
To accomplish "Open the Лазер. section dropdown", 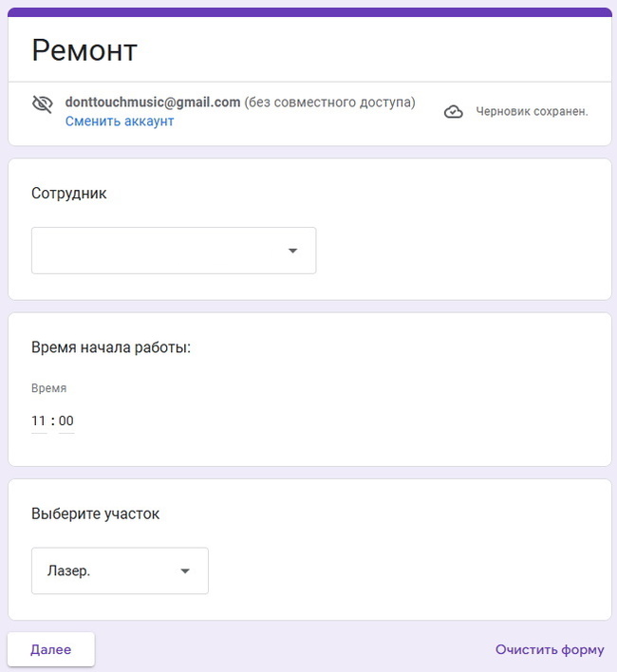I will point(120,571).
